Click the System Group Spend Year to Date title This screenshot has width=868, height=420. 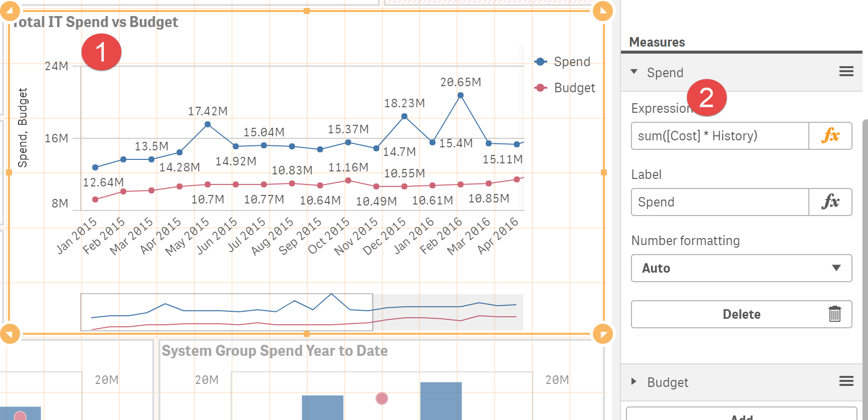click(x=275, y=351)
